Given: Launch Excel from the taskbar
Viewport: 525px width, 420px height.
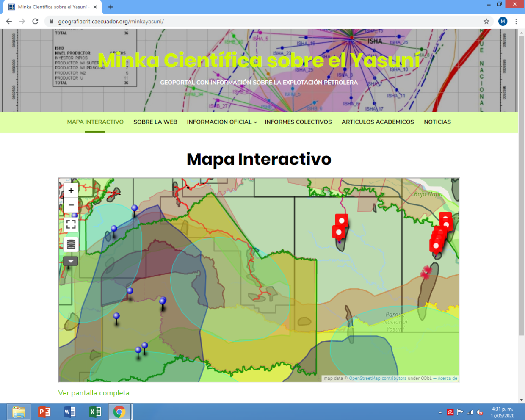Looking at the screenshot, I should tap(95, 412).
